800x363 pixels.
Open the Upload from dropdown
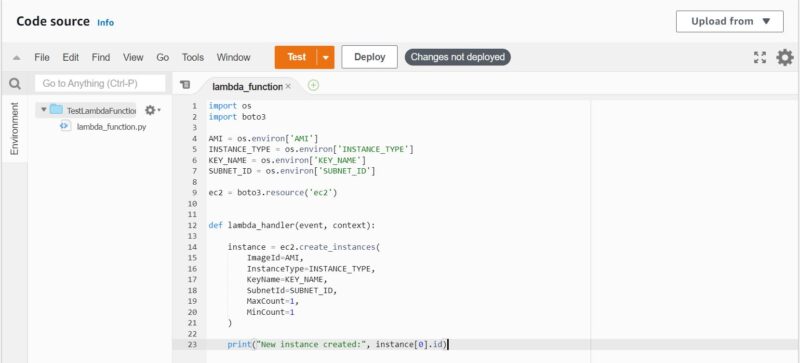point(730,21)
